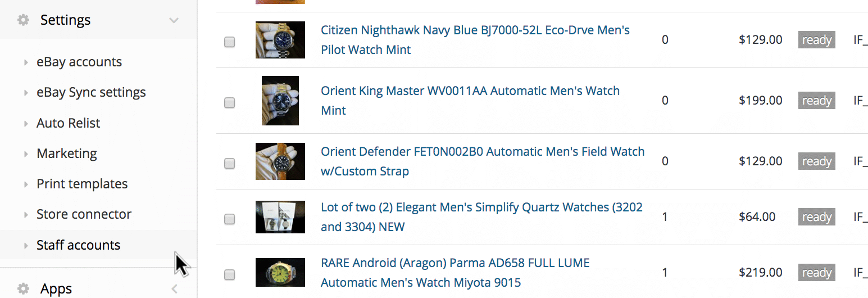The image size is (868, 298).
Task: Open eBay Sync settings
Action: (91, 92)
